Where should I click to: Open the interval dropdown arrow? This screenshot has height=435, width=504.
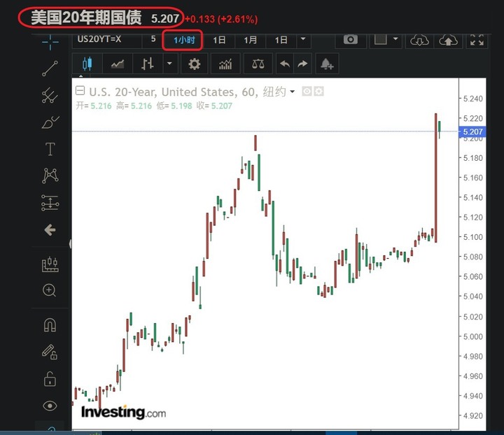click(303, 39)
